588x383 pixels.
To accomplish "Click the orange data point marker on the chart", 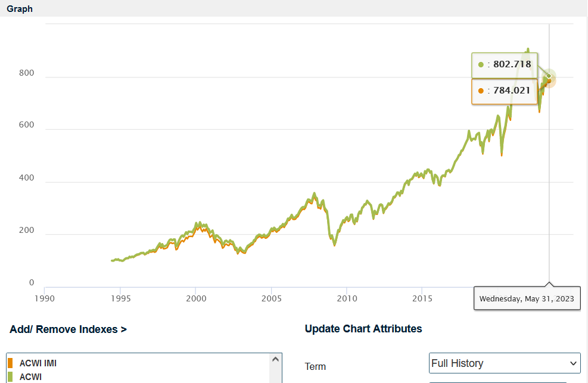I will [x=550, y=80].
